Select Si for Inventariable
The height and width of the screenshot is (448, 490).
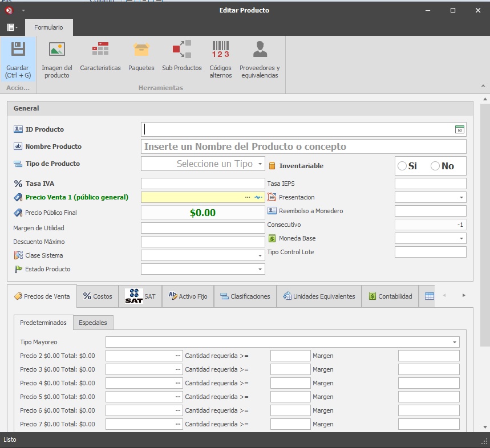407,166
